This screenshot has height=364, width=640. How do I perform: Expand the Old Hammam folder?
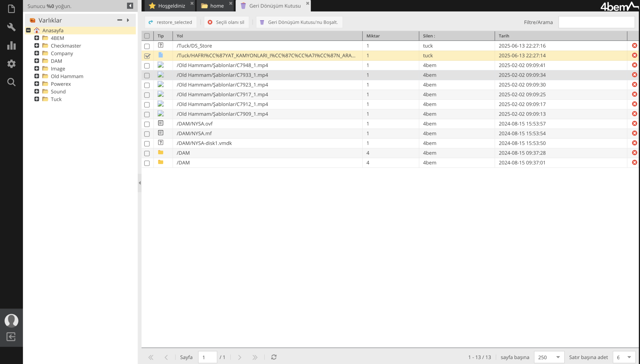(37, 76)
